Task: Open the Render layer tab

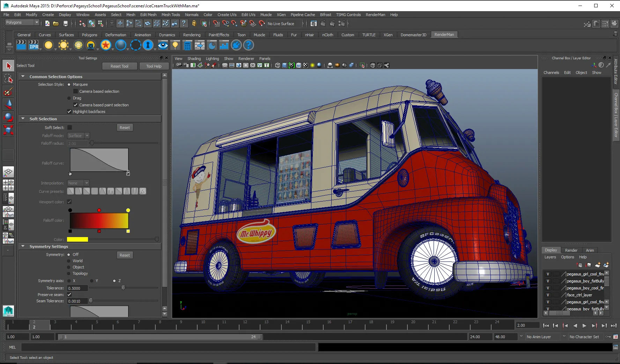Action: 571,250
